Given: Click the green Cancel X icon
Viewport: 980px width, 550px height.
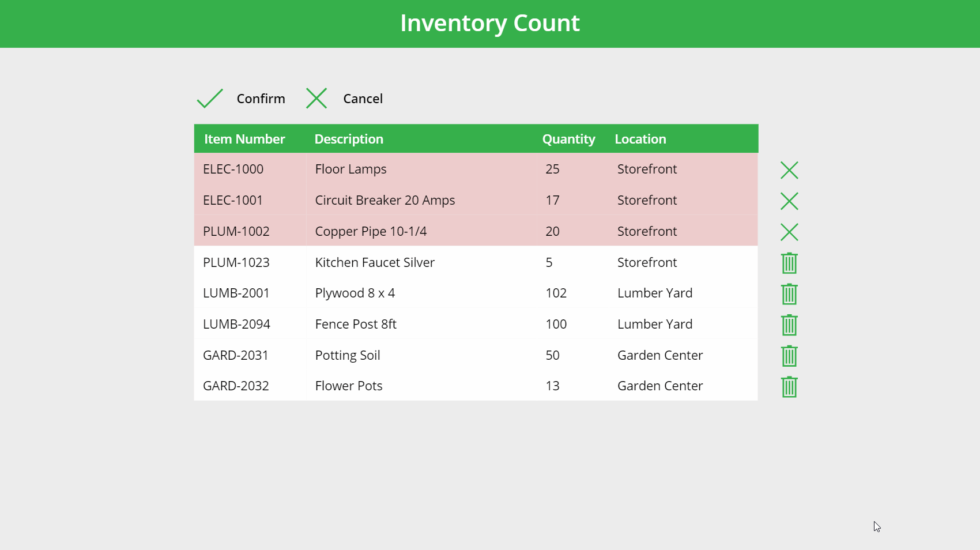Looking at the screenshot, I should tap(316, 99).
